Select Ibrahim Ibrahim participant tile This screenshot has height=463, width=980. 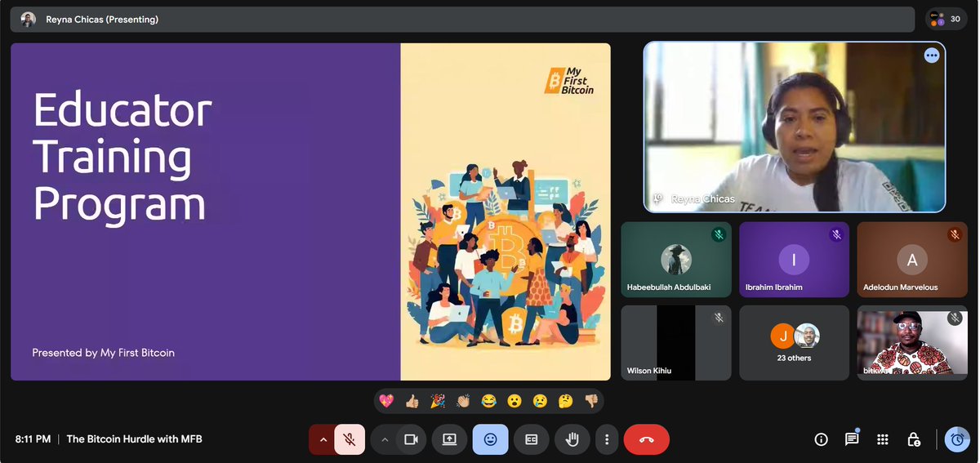click(x=794, y=260)
